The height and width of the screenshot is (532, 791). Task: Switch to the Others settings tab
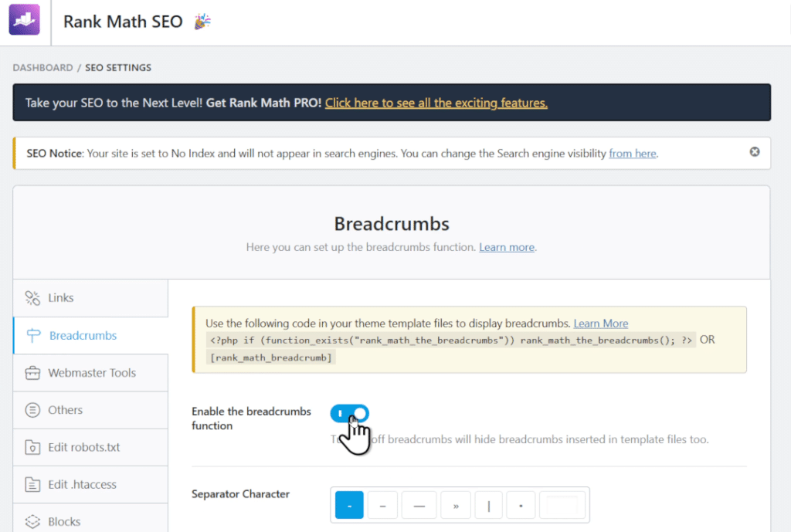[x=66, y=410]
